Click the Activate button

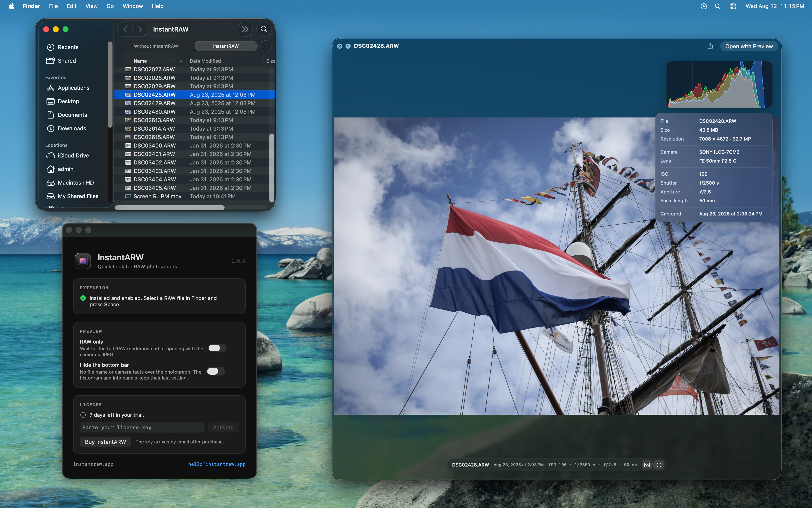(223, 427)
